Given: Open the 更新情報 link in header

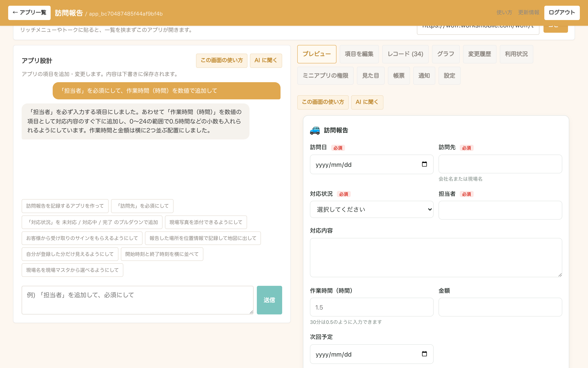Looking at the screenshot, I should [x=528, y=12].
